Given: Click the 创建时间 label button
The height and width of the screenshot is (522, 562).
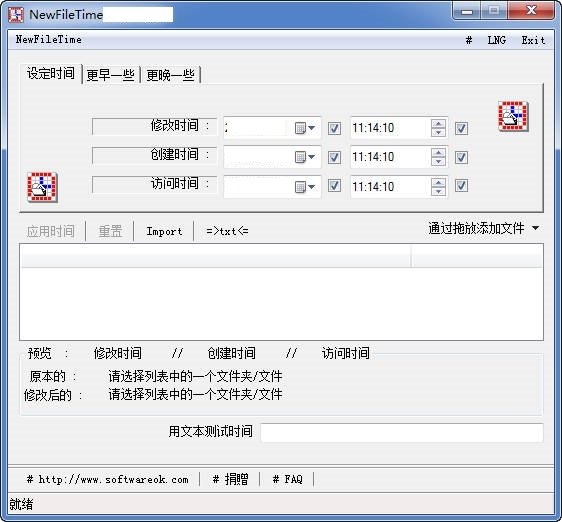Looking at the screenshot, I should pyautogui.click(x=154, y=155).
